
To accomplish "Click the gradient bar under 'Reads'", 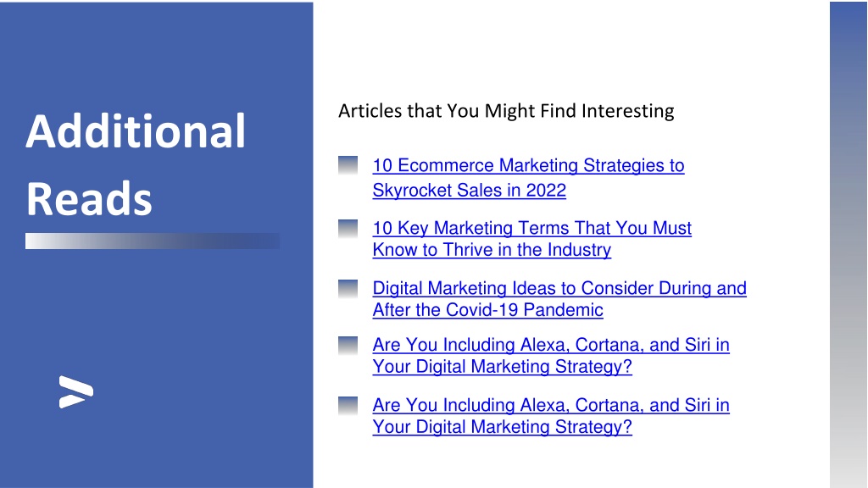I will (x=153, y=241).
